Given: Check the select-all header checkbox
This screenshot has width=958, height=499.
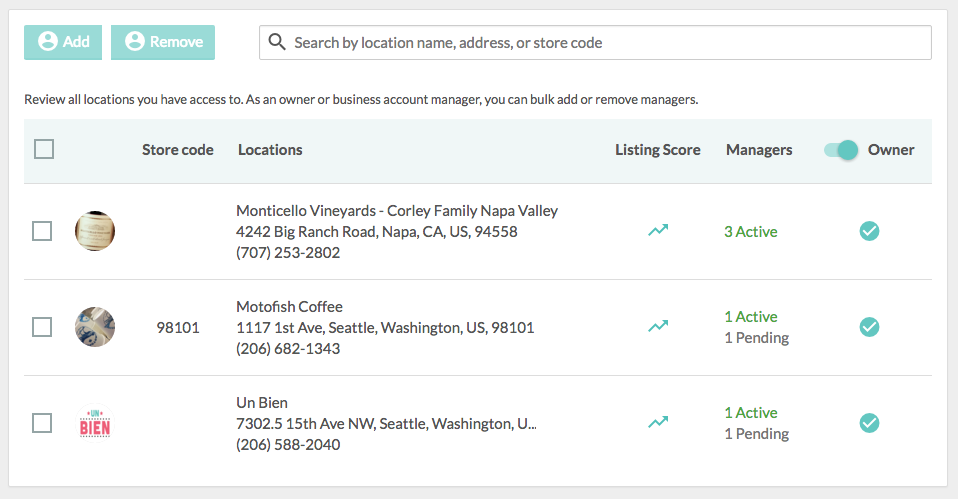Looking at the screenshot, I should click(44, 149).
